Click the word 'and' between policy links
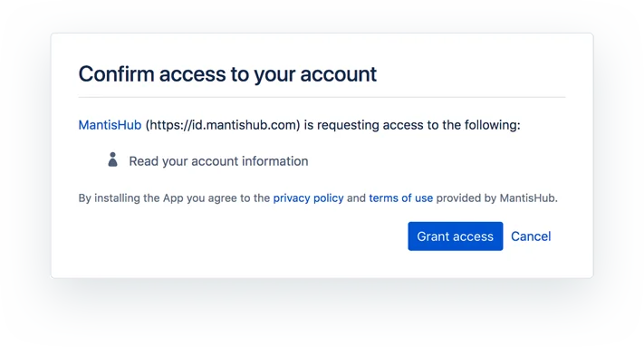This screenshot has width=644, height=347. coord(356,198)
